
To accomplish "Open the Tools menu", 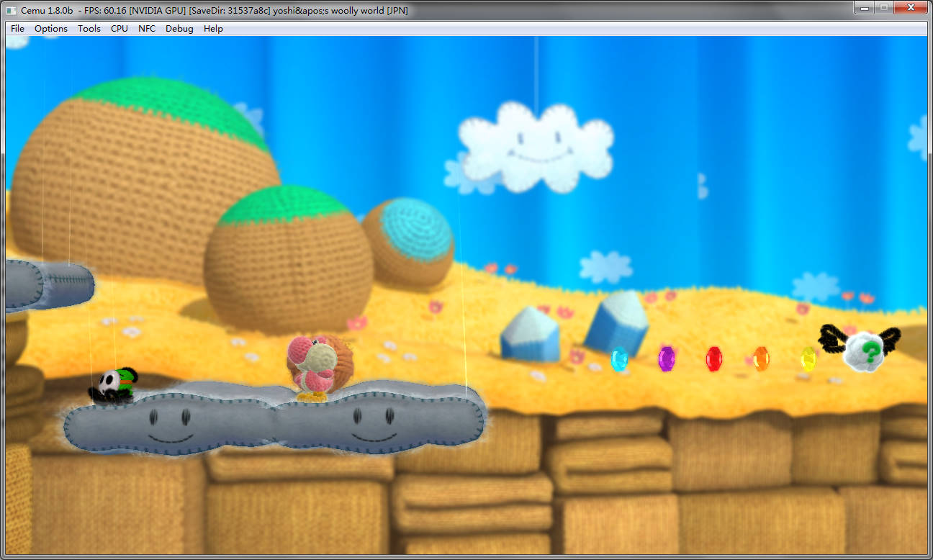I will click(89, 29).
